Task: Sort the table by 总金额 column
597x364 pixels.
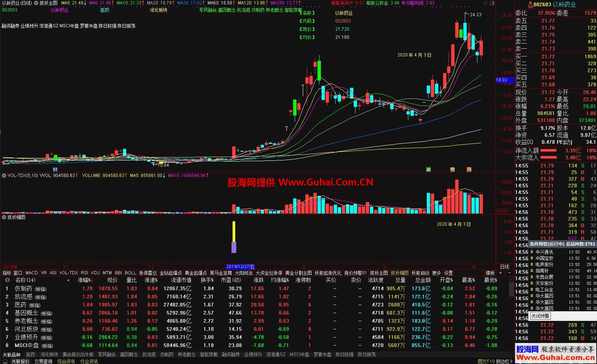Action: click(x=423, y=280)
